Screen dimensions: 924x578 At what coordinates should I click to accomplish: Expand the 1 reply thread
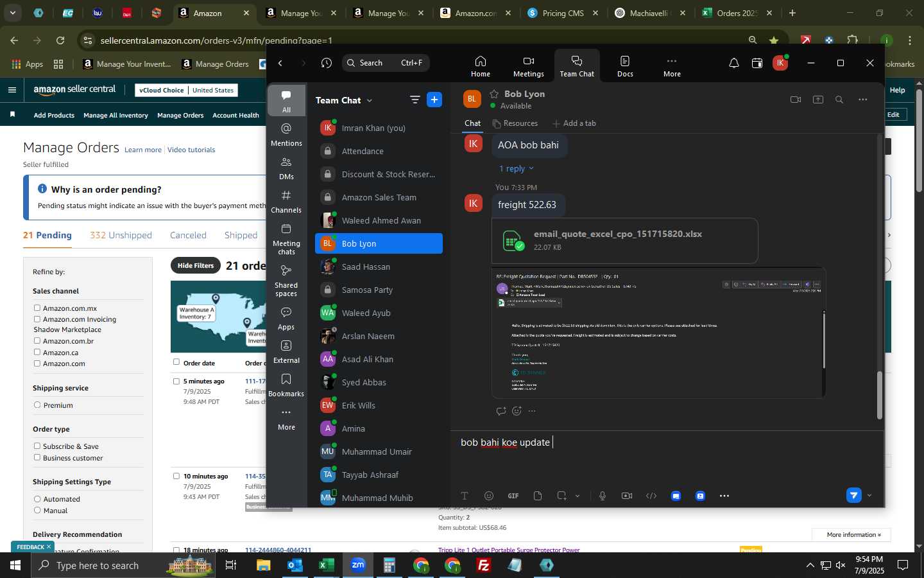pos(516,168)
